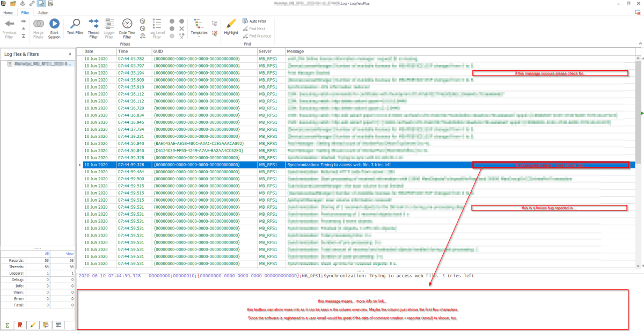Screen dimensions: 644x331
Task: Open the Action ribbon tab
Action: (43, 12)
